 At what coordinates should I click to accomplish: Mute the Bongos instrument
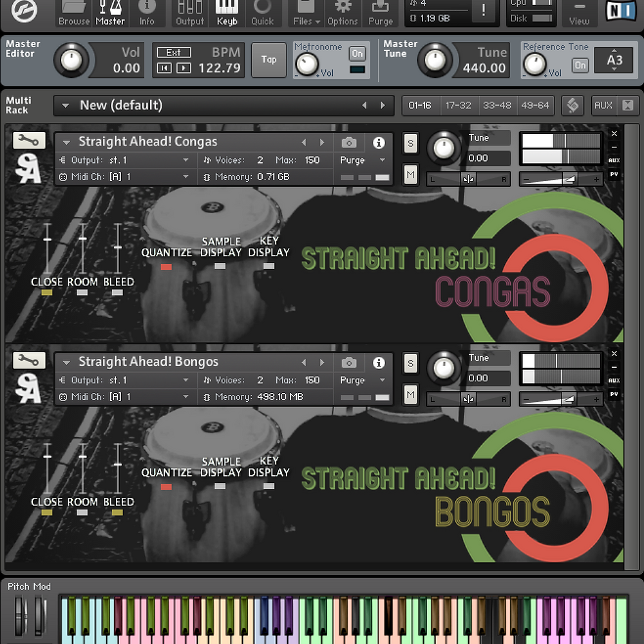coord(410,395)
